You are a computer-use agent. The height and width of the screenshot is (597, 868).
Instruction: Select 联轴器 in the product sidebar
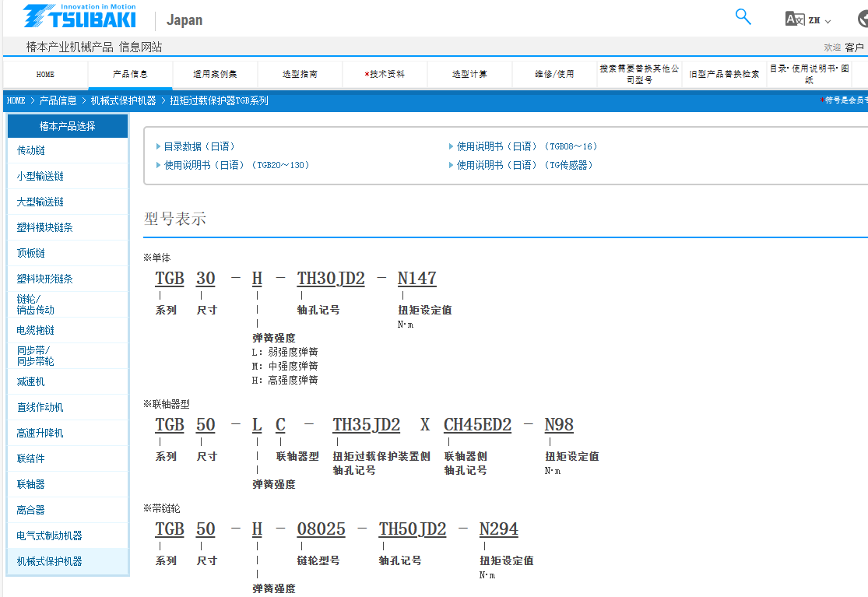tap(30, 483)
